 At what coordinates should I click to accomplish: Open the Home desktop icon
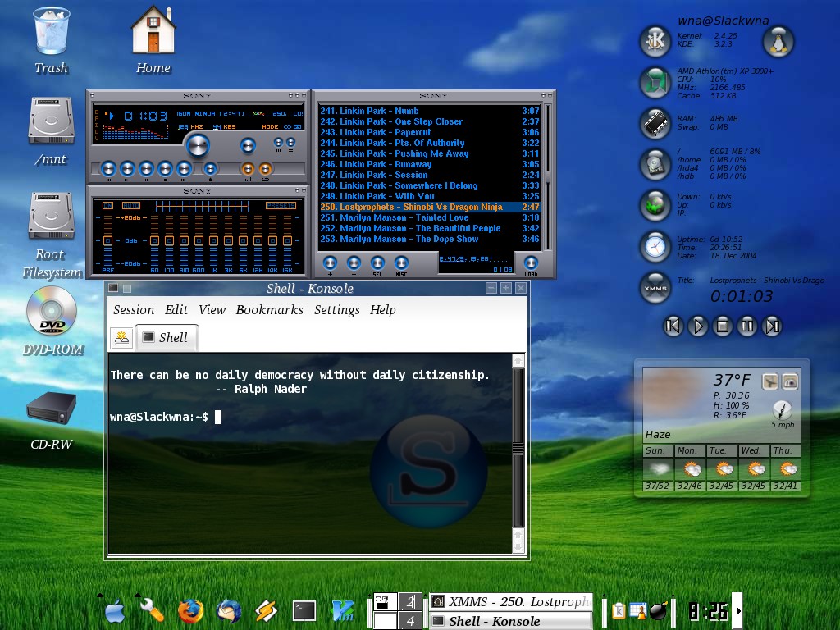pyautogui.click(x=153, y=41)
